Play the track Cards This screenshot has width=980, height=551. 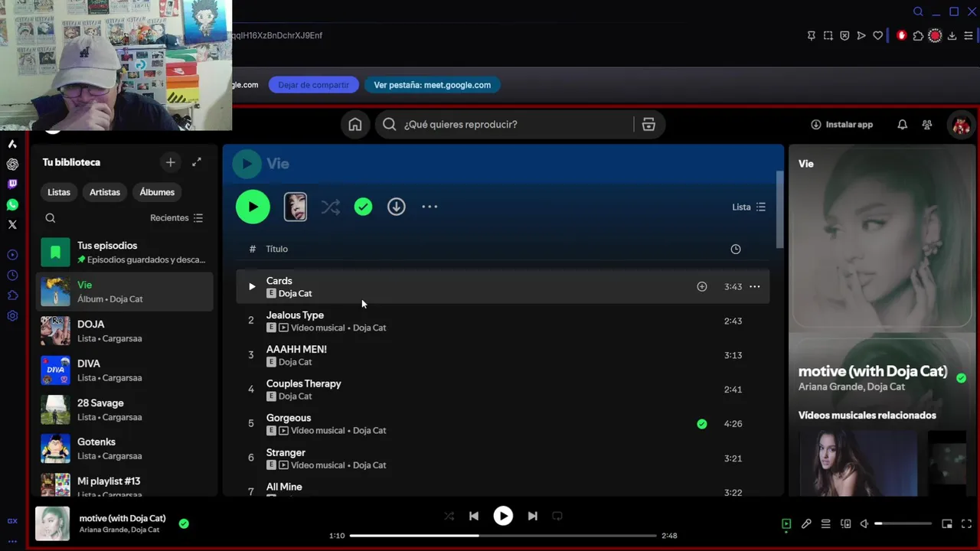pos(252,287)
